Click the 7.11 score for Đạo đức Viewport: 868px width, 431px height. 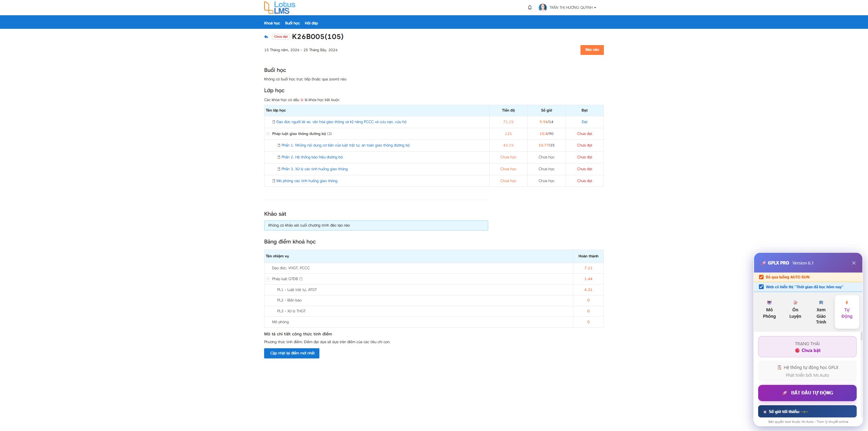point(588,268)
